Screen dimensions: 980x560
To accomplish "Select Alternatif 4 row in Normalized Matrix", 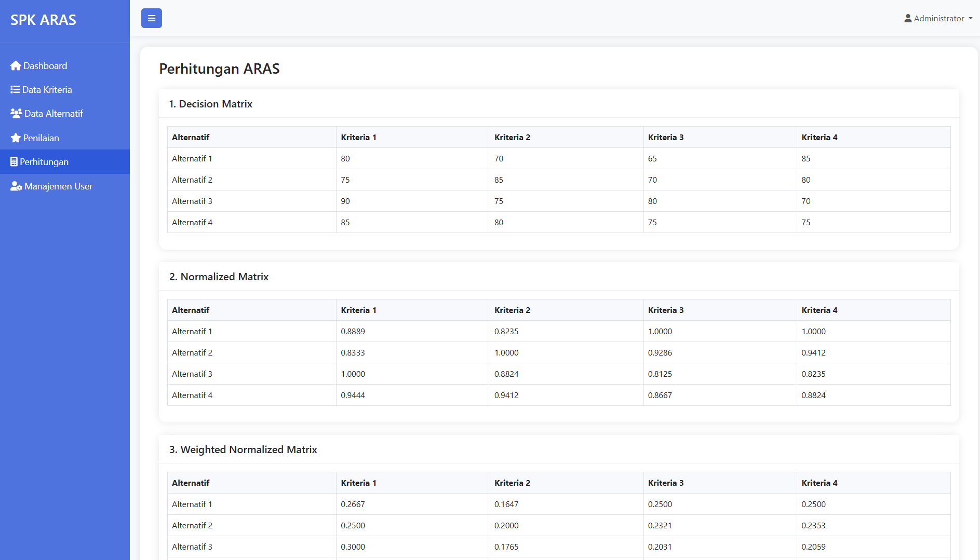I will point(559,395).
